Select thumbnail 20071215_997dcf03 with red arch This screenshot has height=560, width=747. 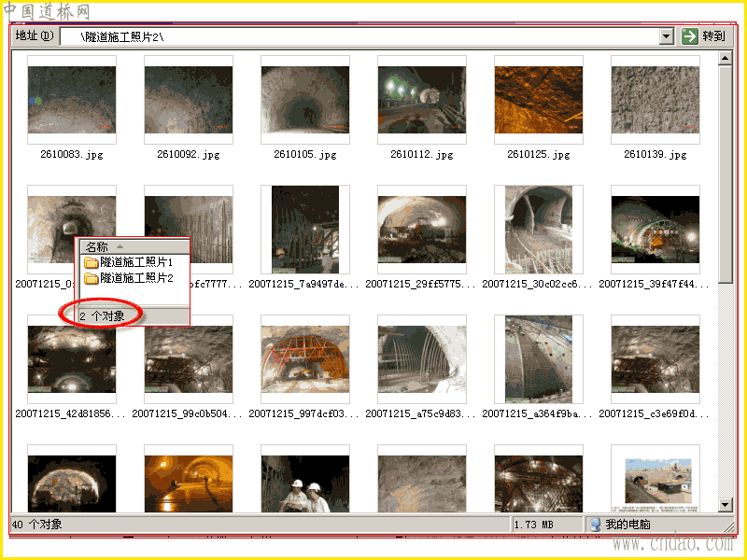(305, 359)
